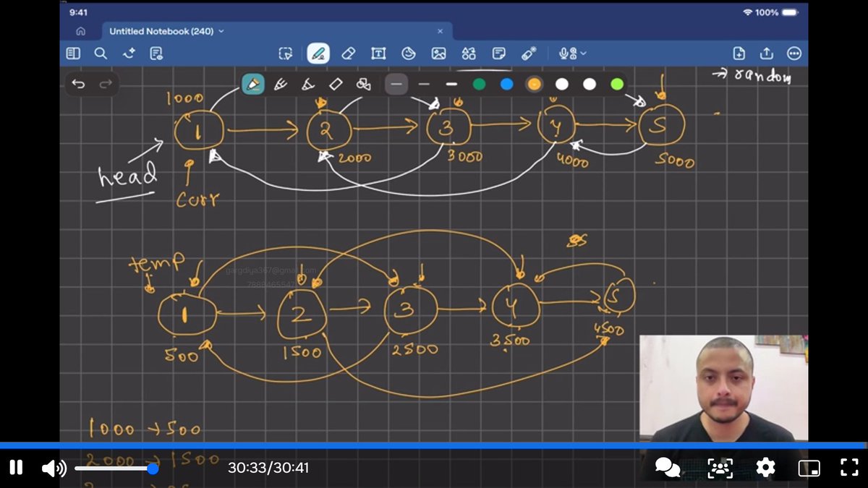Pause the video playback
The height and width of the screenshot is (488, 868).
[16, 468]
